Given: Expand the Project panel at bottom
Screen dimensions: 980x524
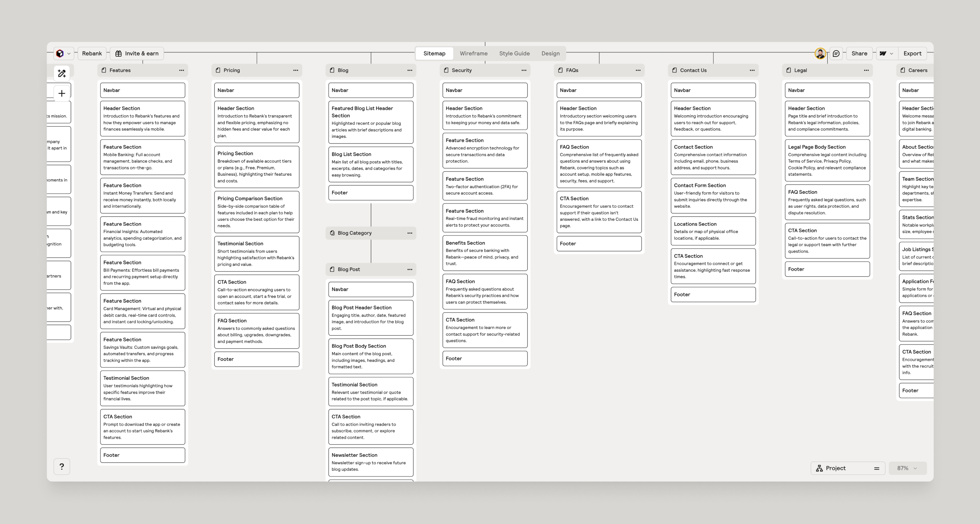Looking at the screenshot, I should [848, 468].
